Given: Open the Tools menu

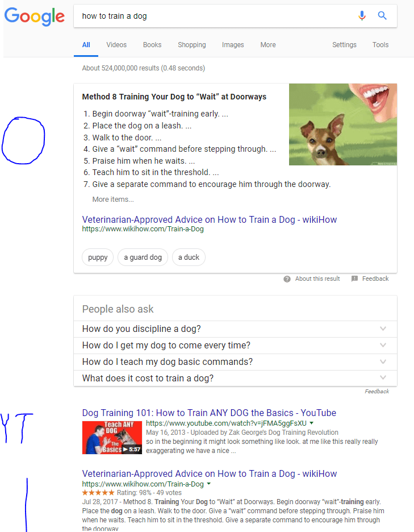Looking at the screenshot, I should pyautogui.click(x=380, y=45).
